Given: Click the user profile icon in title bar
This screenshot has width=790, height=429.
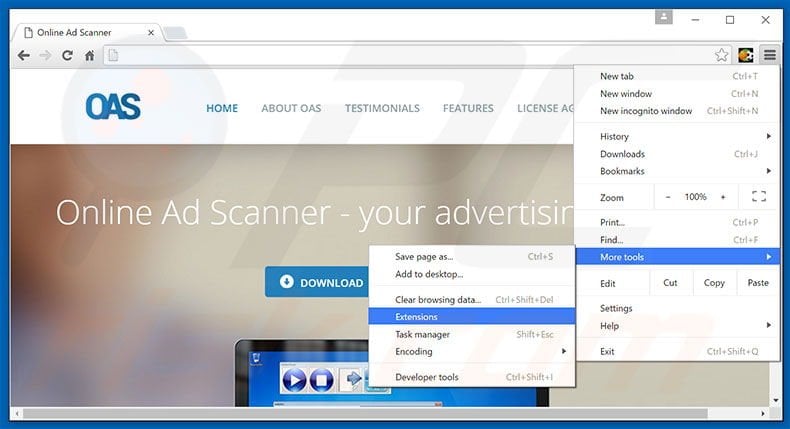Looking at the screenshot, I should 664,17.
